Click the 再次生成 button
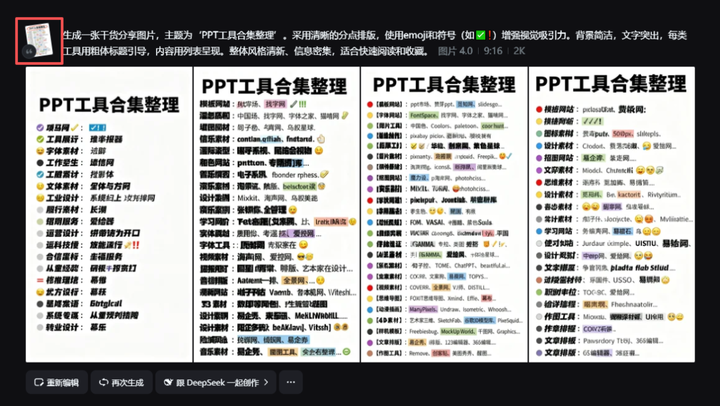The image size is (720, 406). 121,382
